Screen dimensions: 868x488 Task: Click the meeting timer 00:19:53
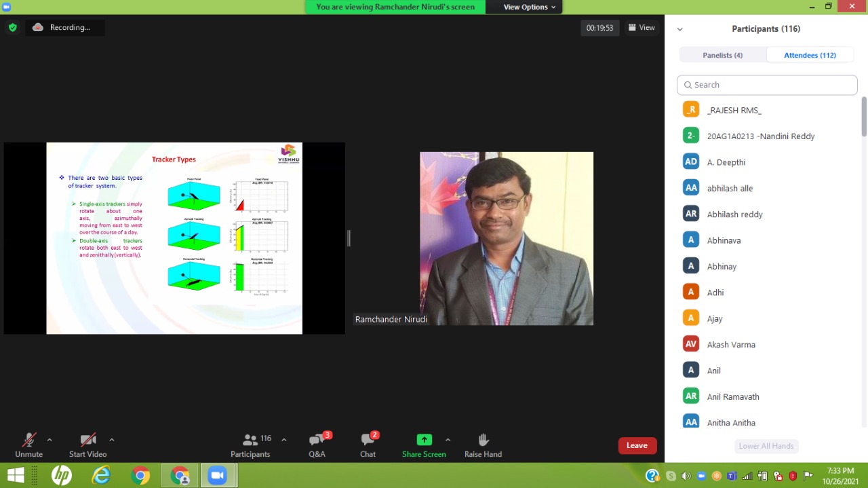pos(600,28)
